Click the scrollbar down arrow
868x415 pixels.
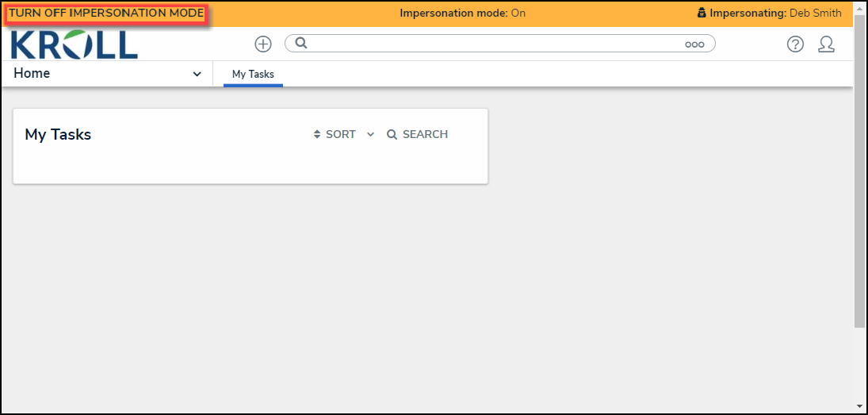click(x=859, y=409)
